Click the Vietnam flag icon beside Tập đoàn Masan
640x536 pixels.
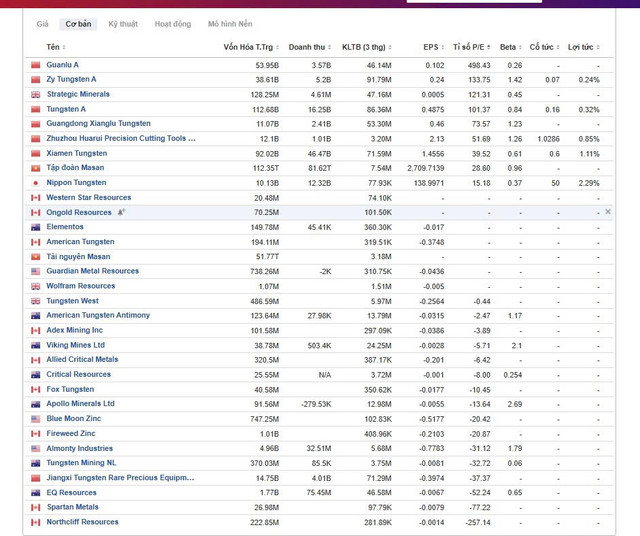36,168
